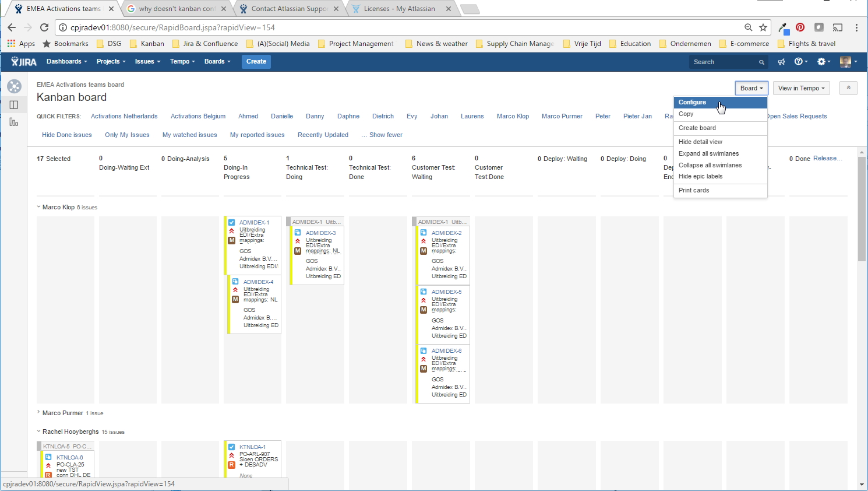Click the JIRA logo in the header
The height and width of the screenshot is (491, 868).
click(24, 62)
